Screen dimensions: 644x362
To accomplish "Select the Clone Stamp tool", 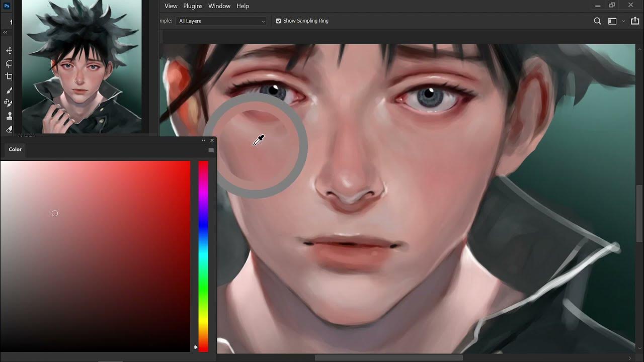I will tap(9, 116).
